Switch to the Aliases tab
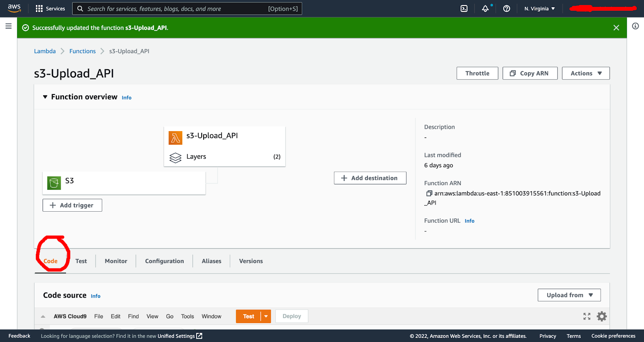Viewport: 644px width, 342px height. coord(212,261)
